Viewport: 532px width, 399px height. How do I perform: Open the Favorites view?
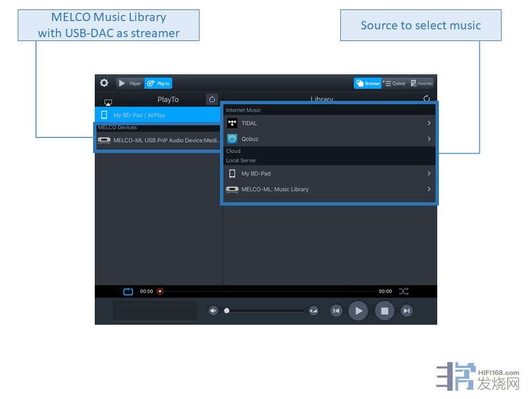pyautogui.click(x=421, y=84)
